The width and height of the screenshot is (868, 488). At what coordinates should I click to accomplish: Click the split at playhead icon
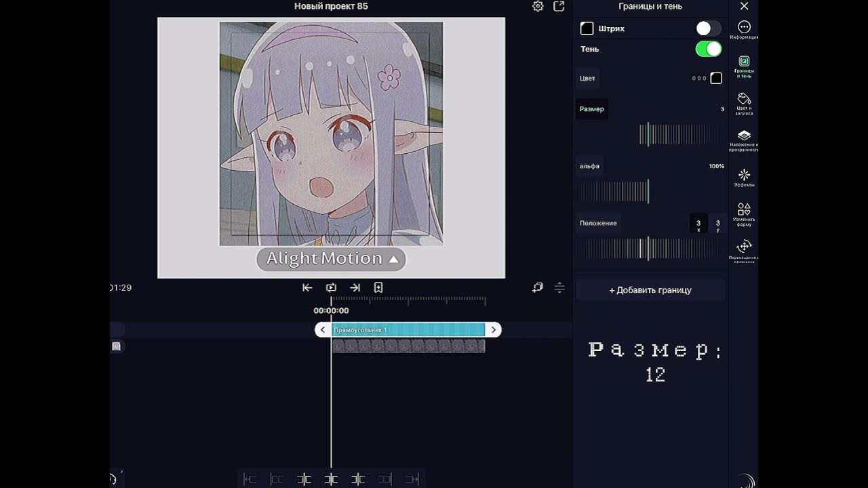[x=331, y=479]
